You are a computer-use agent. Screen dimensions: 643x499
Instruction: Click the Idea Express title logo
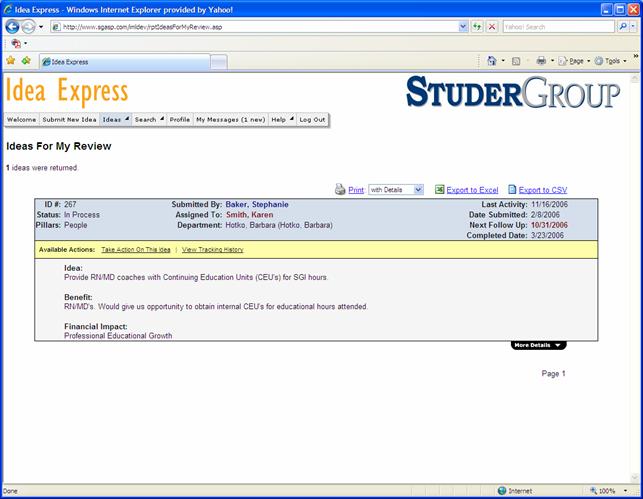(x=67, y=91)
